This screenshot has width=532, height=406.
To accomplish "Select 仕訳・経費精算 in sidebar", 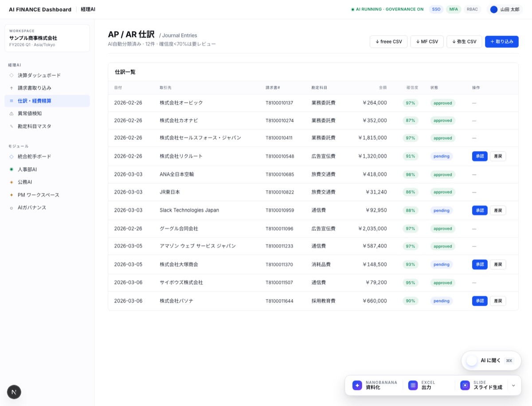I will click(x=47, y=101).
